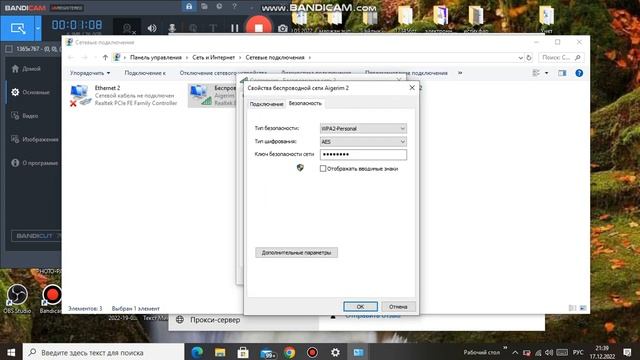This screenshot has width=640, height=360.
Task: Click the Network Connections search box
Action: tap(561, 58)
